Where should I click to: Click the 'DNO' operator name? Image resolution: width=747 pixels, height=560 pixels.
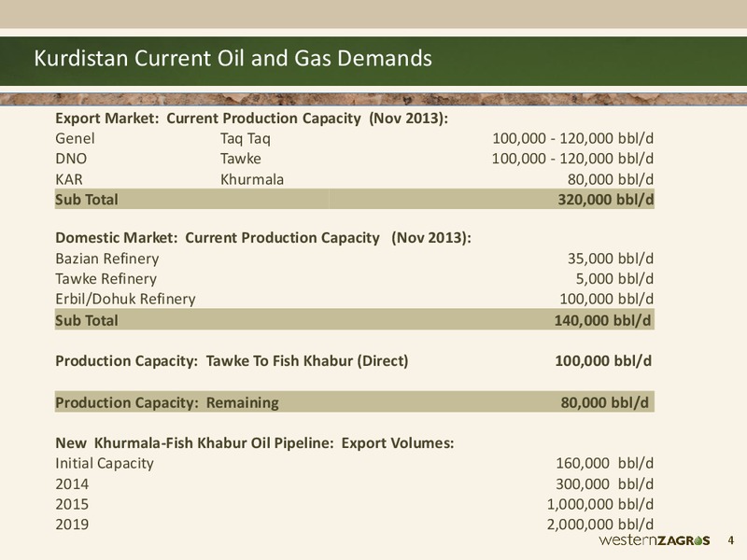[71, 159]
